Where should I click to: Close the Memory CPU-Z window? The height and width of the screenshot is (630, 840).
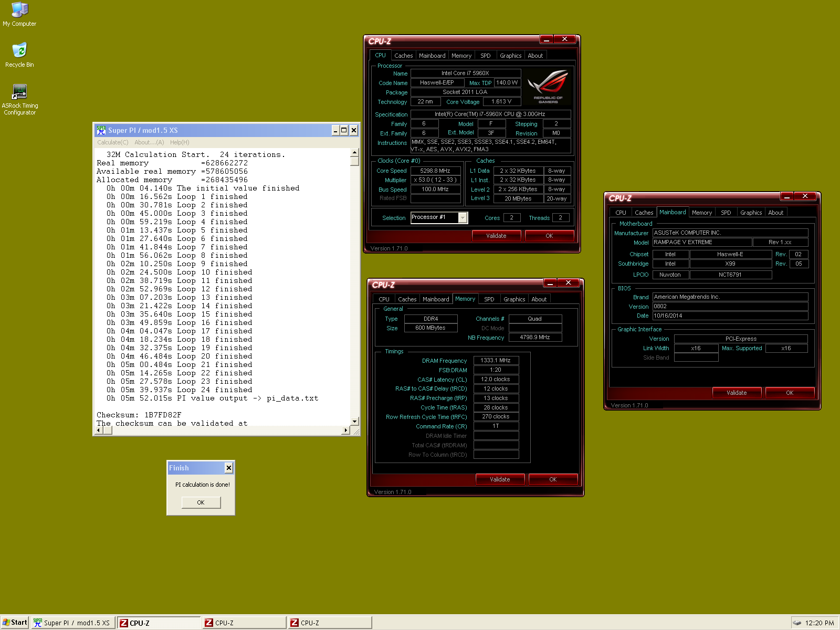coord(569,283)
